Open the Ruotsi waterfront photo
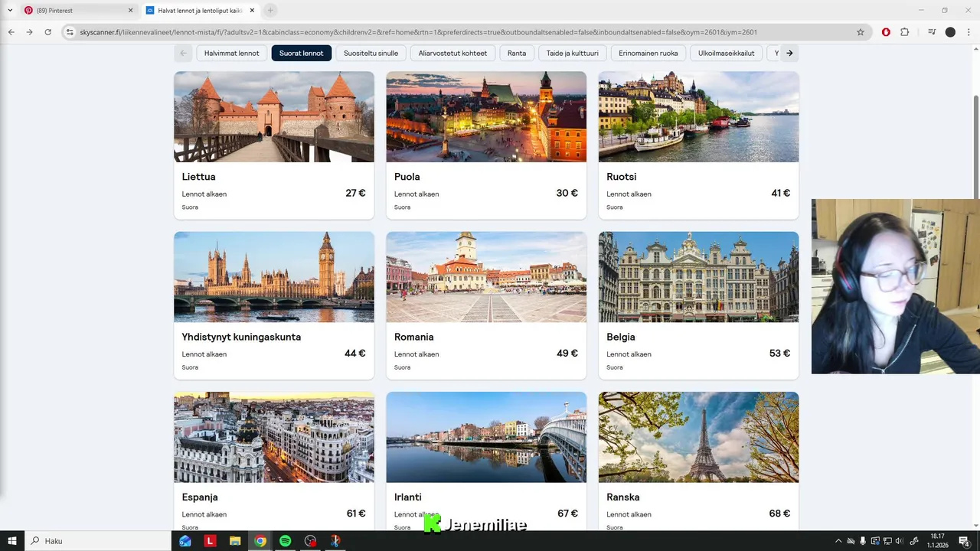The width and height of the screenshot is (980, 551). click(x=698, y=116)
